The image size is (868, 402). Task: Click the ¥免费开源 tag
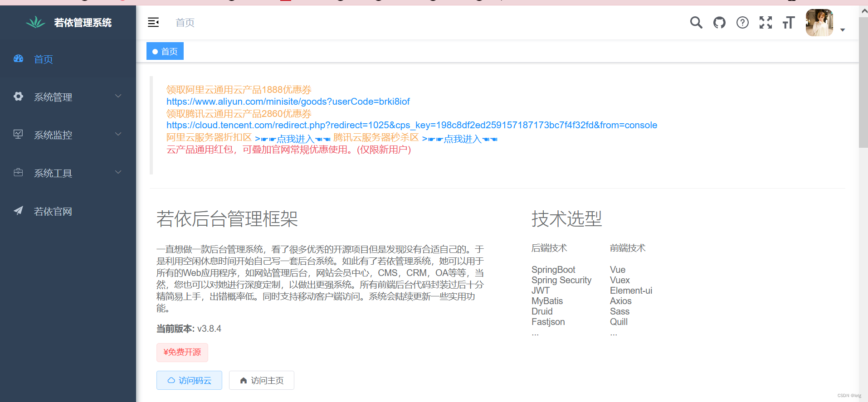tap(182, 352)
